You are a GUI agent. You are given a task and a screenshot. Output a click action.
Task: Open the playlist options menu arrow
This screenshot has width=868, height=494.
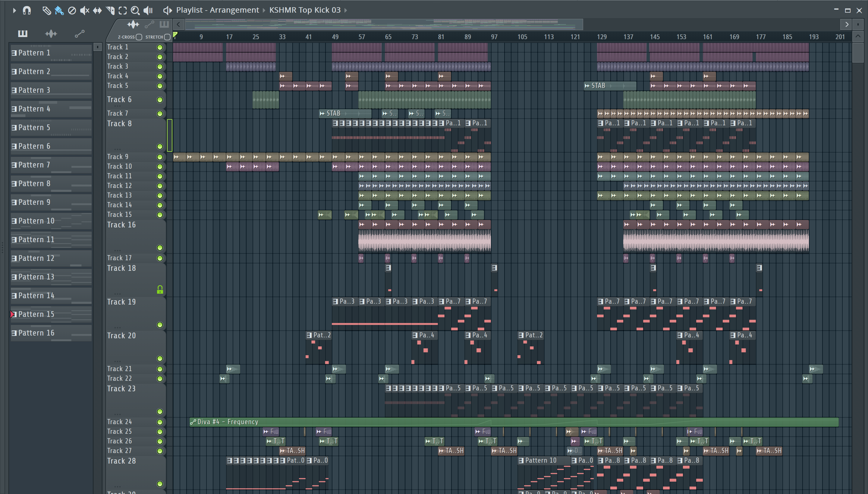[x=14, y=11]
